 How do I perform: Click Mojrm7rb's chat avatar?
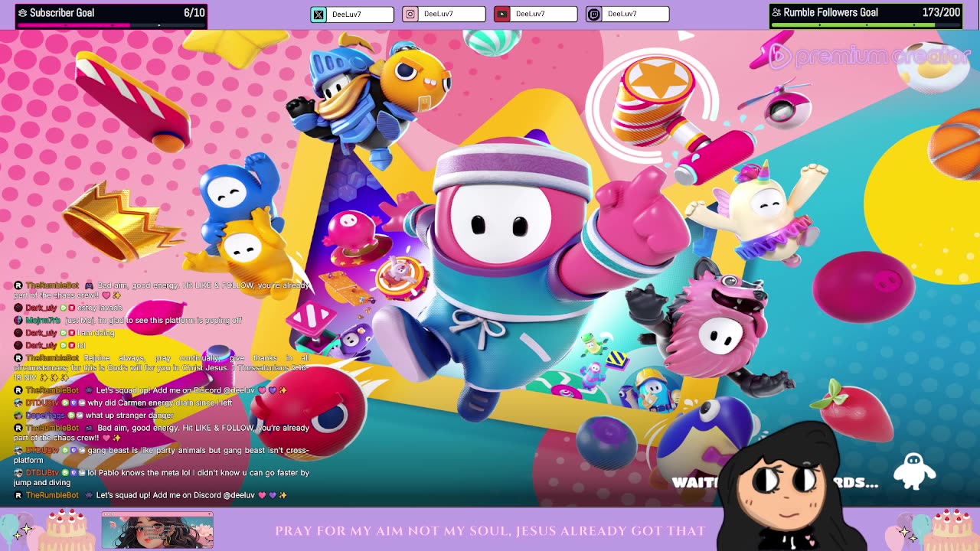pos(18,321)
